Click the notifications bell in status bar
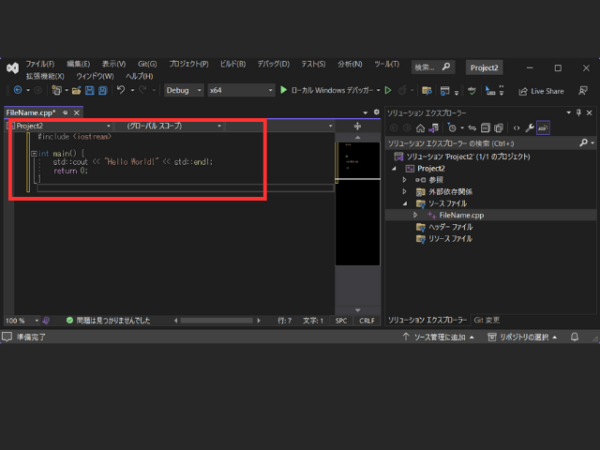This screenshot has width=600, height=450. [574, 337]
